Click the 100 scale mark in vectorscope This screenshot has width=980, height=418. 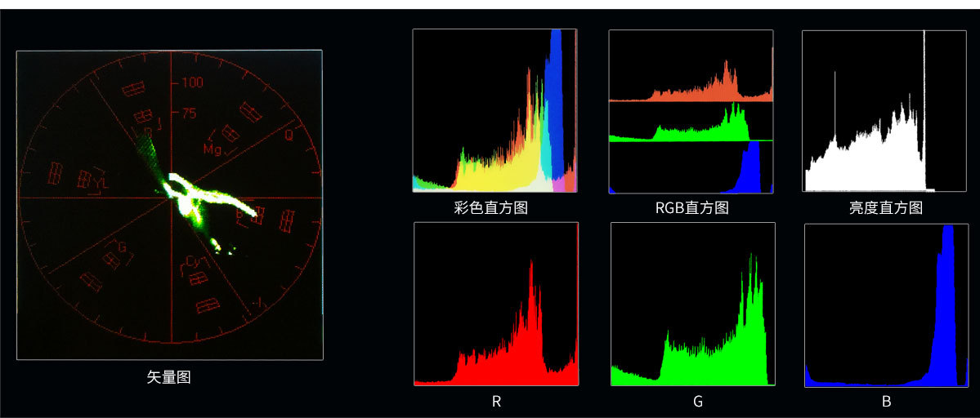192,83
